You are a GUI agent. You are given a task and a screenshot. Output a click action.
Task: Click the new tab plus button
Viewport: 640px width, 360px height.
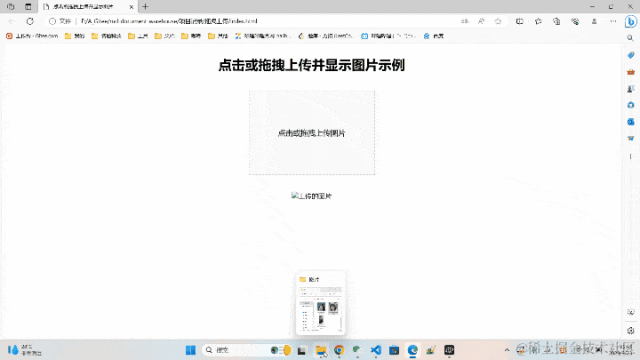tap(145, 7)
